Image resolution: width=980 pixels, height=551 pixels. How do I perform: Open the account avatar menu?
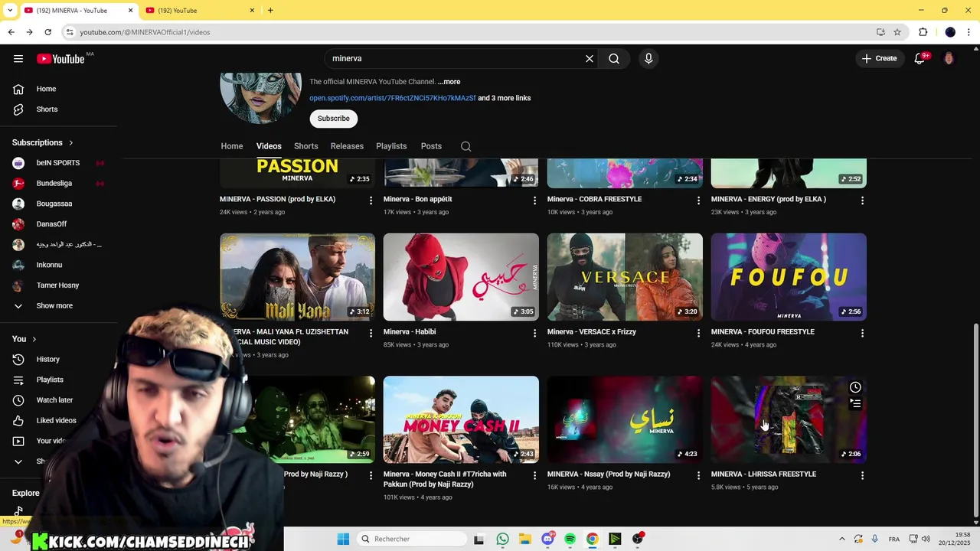click(949, 58)
